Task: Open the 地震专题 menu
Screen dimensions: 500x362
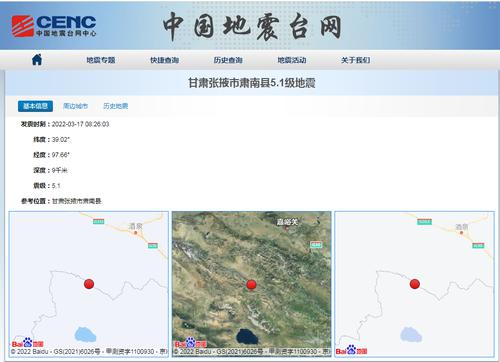Action: point(101,60)
